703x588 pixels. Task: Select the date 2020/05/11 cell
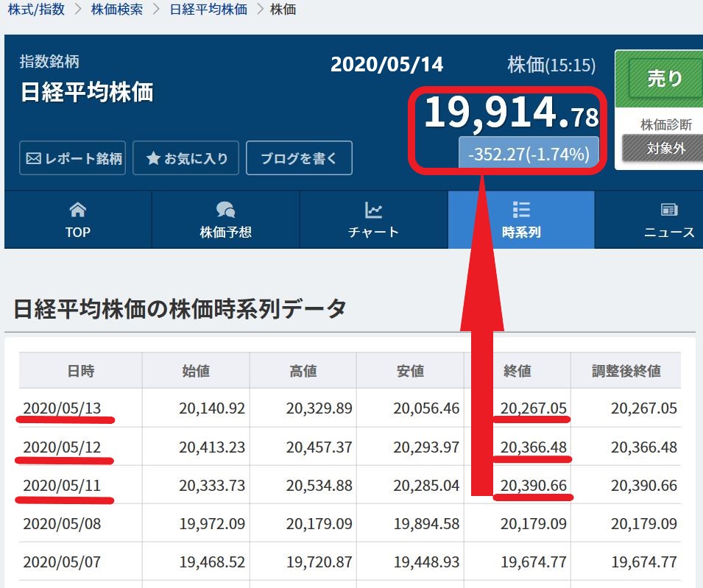[62, 486]
